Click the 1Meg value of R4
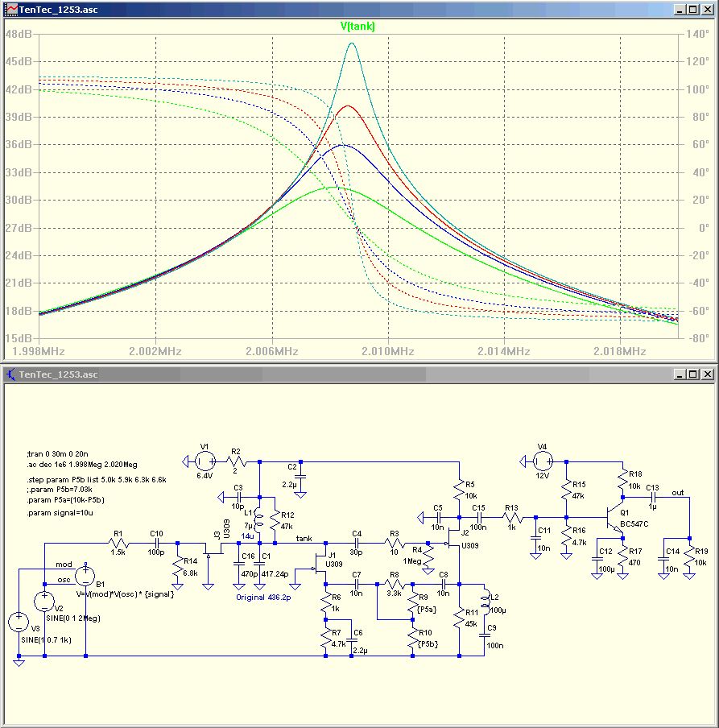 (411, 560)
